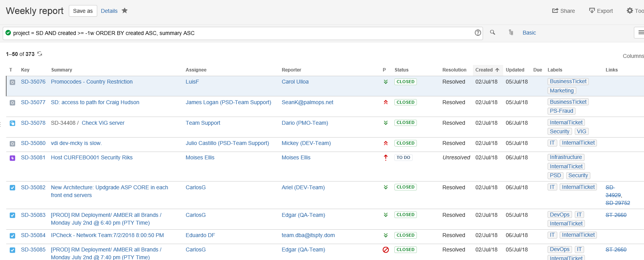Star the Weekly report filter as favorite

coord(124,10)
